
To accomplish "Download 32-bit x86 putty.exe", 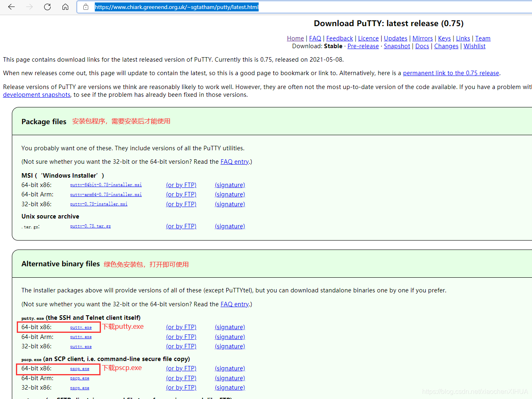I will [x=81, y=347].
